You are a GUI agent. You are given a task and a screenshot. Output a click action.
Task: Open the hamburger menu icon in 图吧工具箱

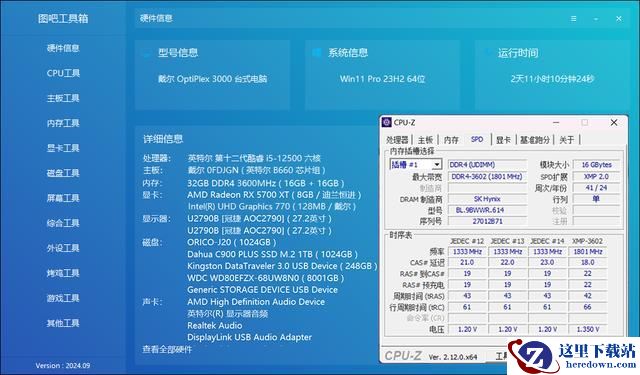573,19
